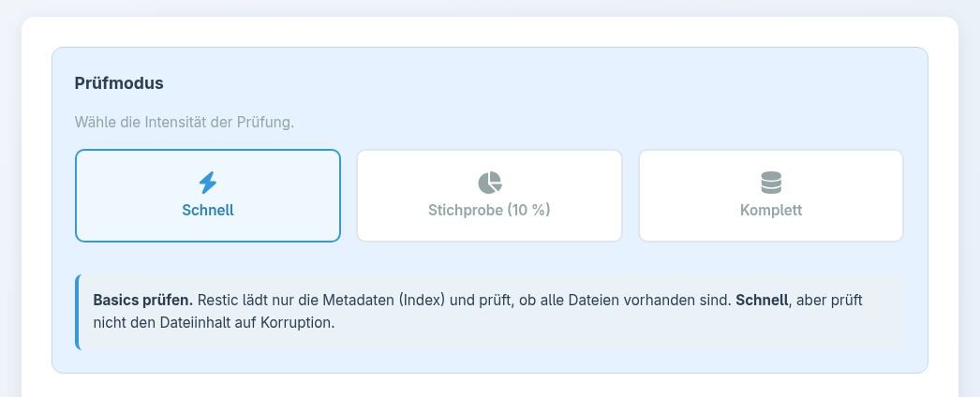Click the "Prüfmodus" section heading
980x397 pixels.
tap(119, 83)
